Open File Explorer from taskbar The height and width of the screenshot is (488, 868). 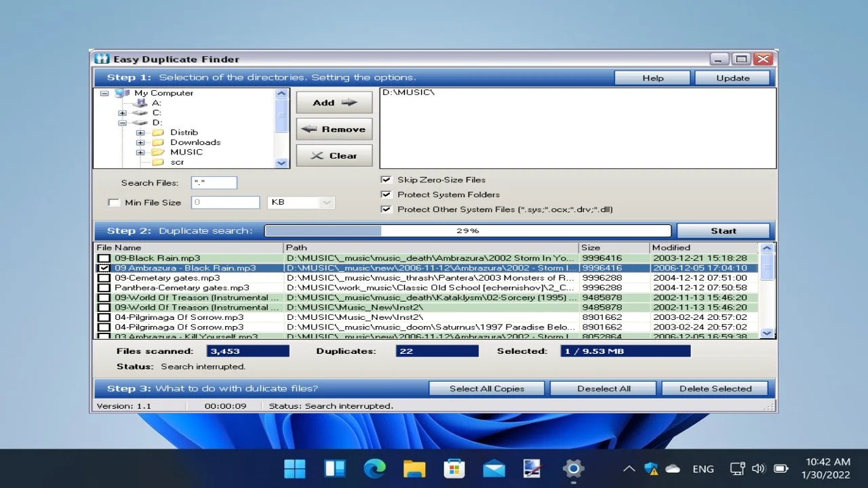414,468
